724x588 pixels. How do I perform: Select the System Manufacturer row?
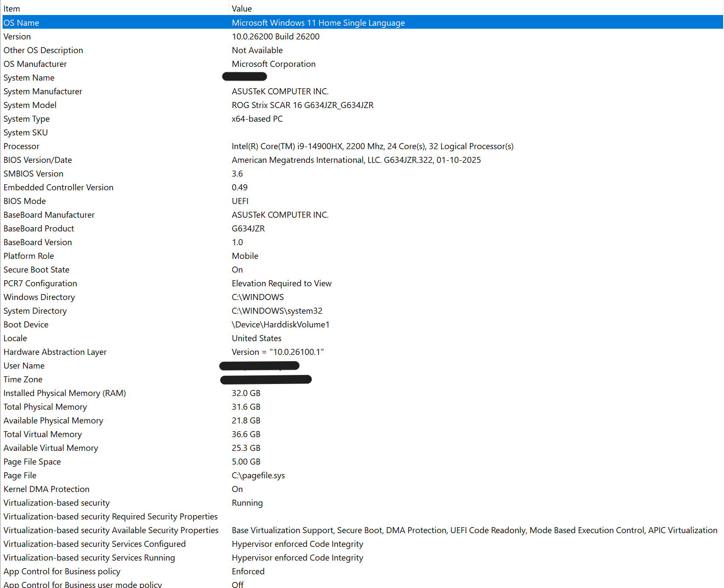[363, 91]
